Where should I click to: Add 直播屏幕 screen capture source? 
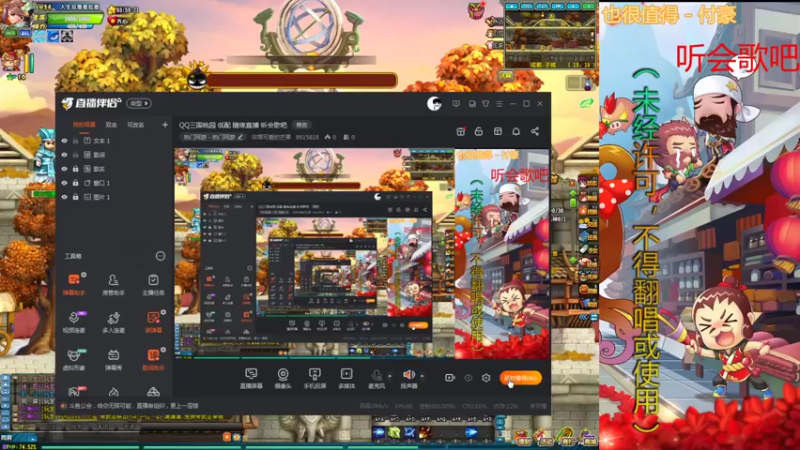click(x=251, y=379)
